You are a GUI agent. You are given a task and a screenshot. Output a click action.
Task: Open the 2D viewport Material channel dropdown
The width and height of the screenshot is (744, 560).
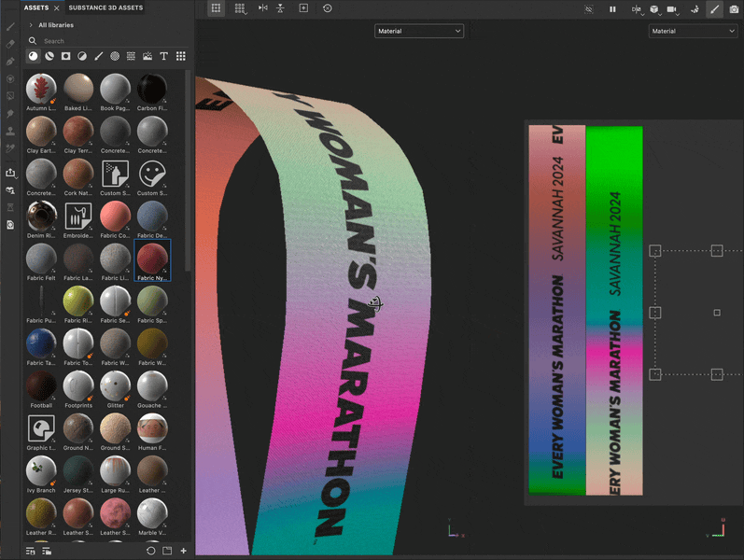pyautogui.click(x=693, y=31)
